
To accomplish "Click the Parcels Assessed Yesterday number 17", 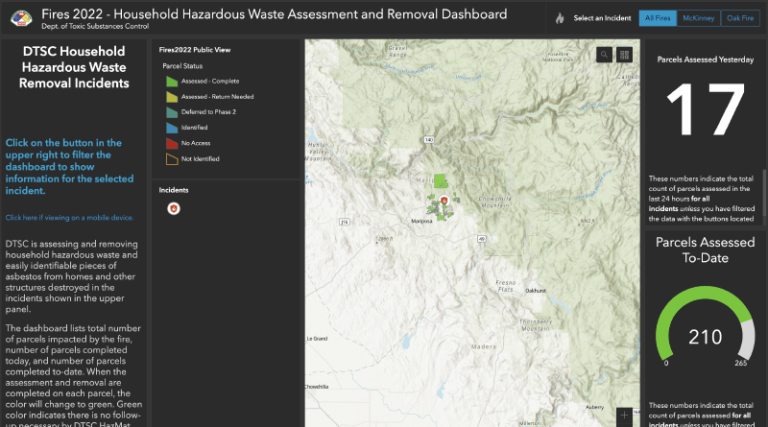I will point(704,112).
